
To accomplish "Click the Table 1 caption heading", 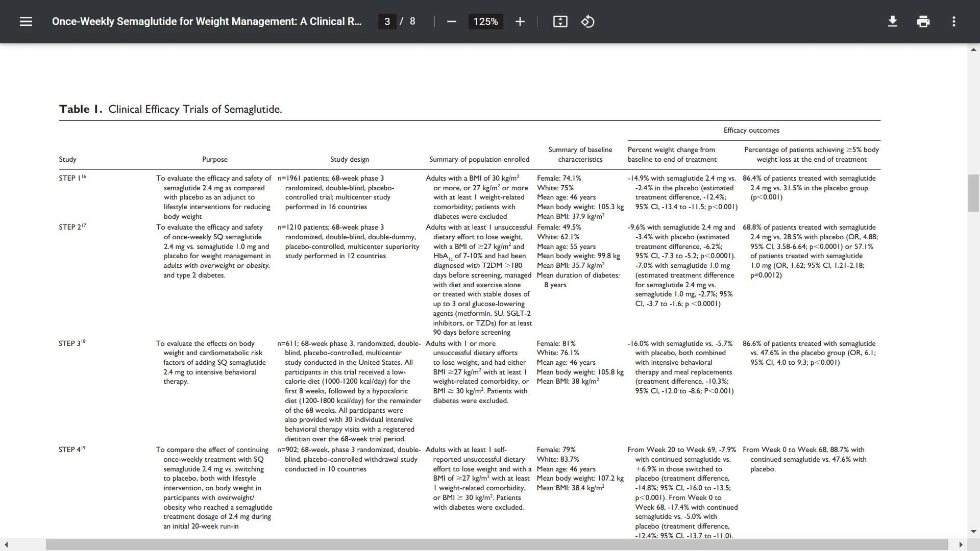I will 170,109.
